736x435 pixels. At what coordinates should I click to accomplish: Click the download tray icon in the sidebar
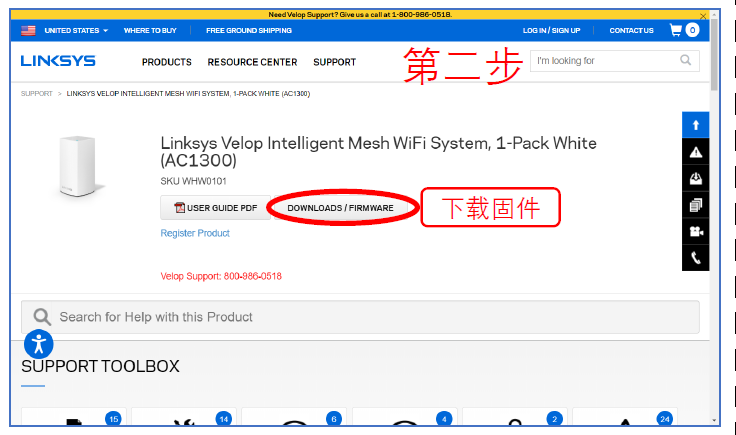pos(695,178)
